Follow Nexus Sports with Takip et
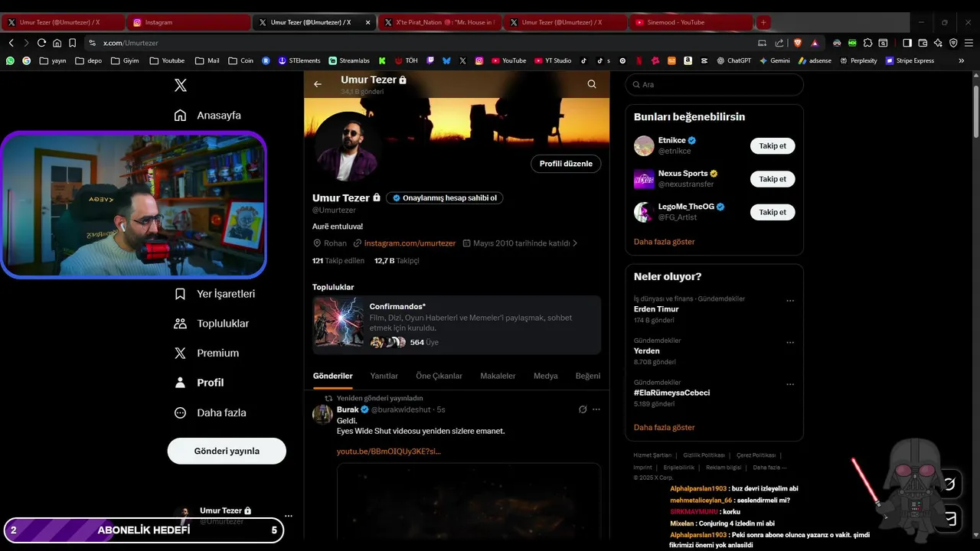Viewport: 980px width, 551px height. 773,179
